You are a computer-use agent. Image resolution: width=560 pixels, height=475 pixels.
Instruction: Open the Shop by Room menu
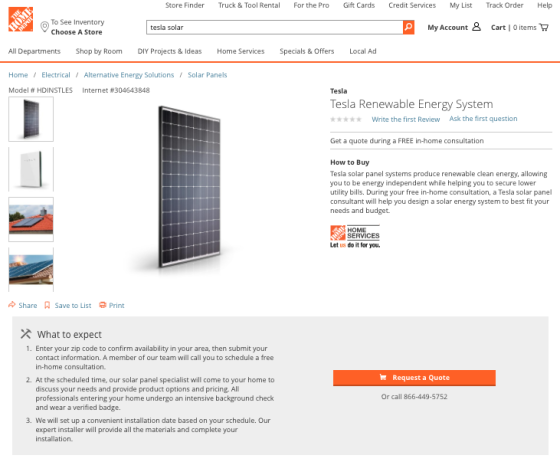[x=99, y=51]
